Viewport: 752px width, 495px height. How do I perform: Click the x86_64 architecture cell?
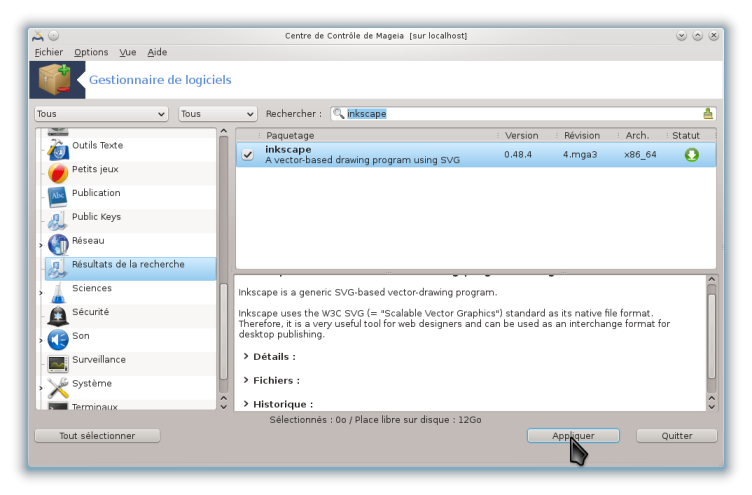click(x=640, y=154)
